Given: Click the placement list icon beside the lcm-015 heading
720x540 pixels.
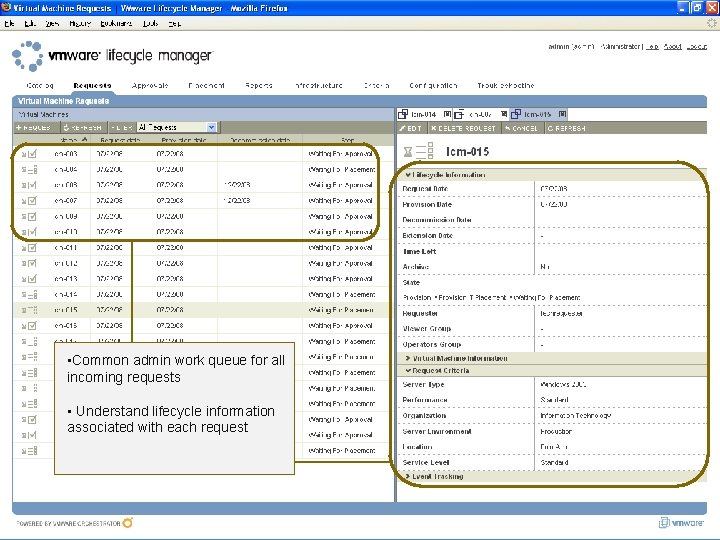Looking at the screenshot, I should [x=425, y=151].
